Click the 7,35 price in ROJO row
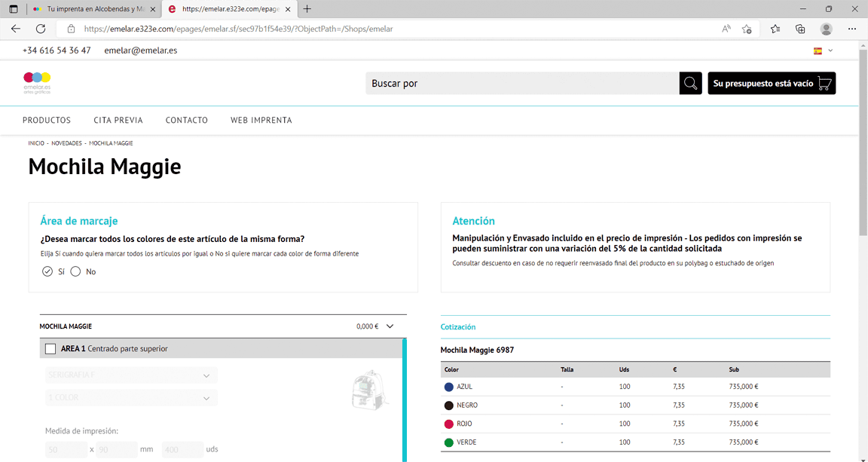868x462 pixels. [679, 424]
